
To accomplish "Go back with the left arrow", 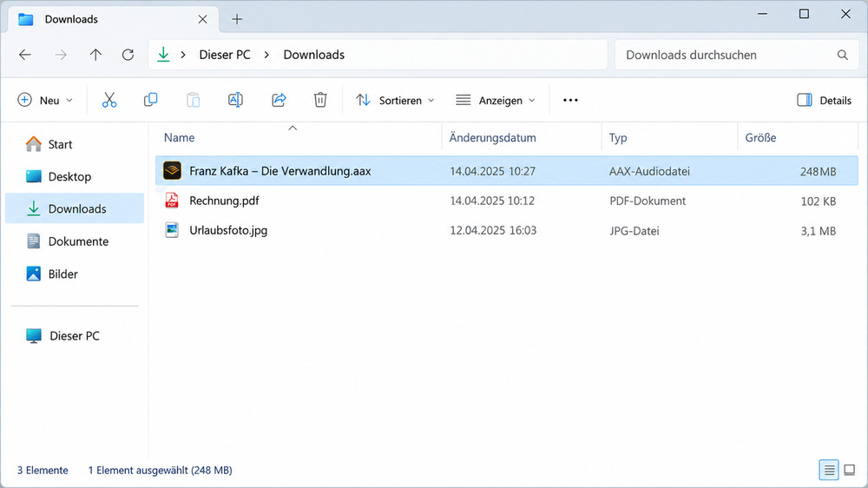I will pos(25,55).
